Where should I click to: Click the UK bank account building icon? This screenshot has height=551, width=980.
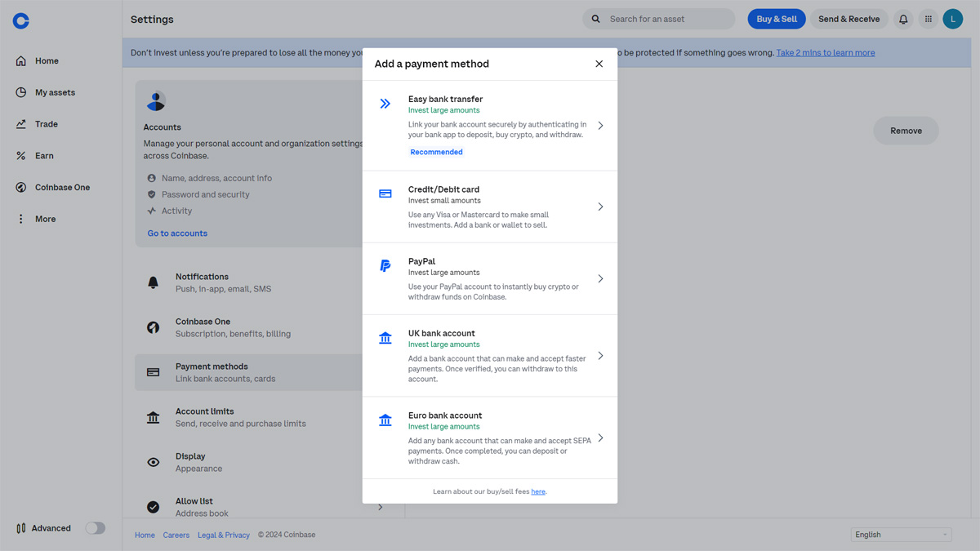(x=385, y=338)
